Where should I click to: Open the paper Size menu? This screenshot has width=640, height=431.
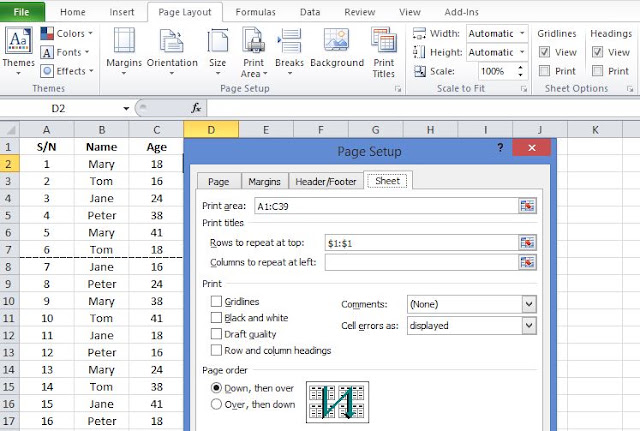218,51
